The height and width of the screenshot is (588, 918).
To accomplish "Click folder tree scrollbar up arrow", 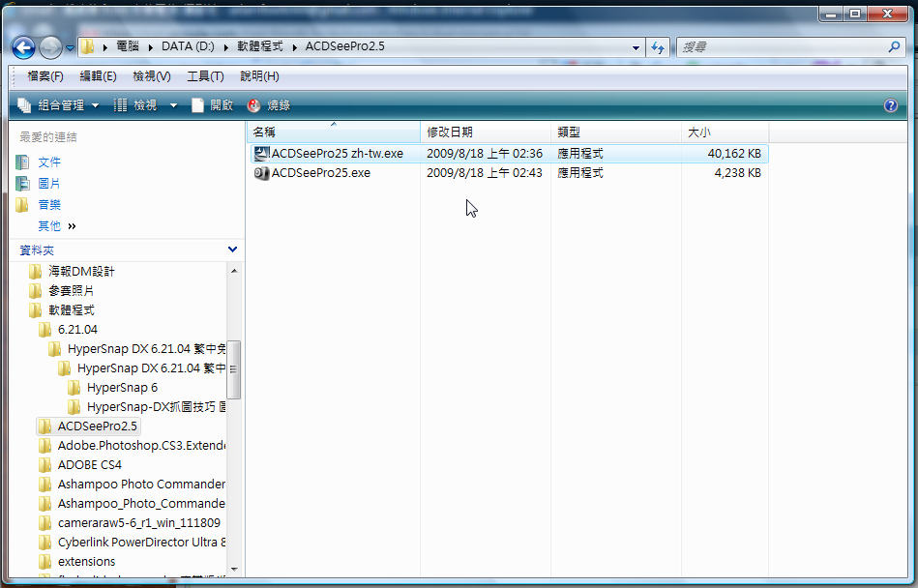I will pos(234,271).
